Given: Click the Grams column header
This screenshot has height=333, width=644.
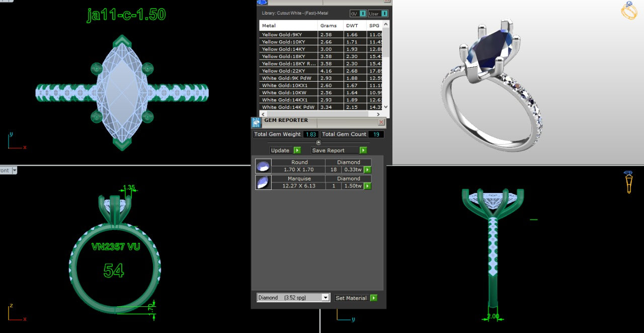Looking at the screenshot, I should pyautogui.click(x=331, y=25).
